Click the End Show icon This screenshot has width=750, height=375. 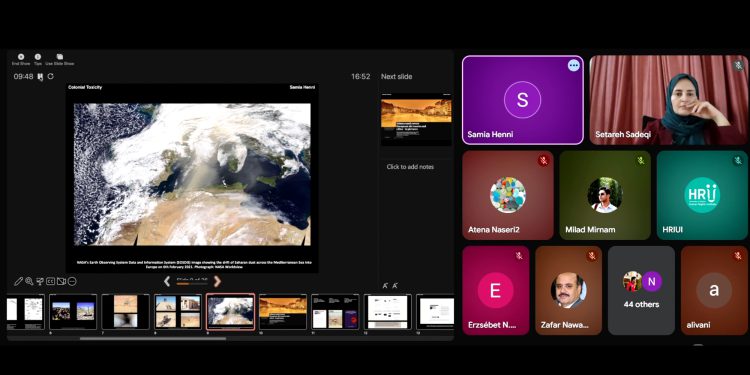click(x=21, y=56)
